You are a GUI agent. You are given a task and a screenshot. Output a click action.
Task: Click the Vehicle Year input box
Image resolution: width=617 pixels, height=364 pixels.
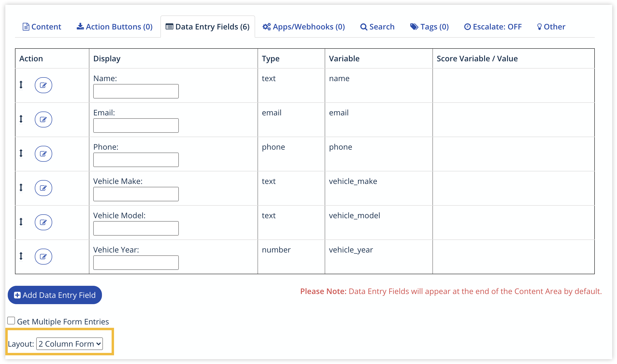136,262
